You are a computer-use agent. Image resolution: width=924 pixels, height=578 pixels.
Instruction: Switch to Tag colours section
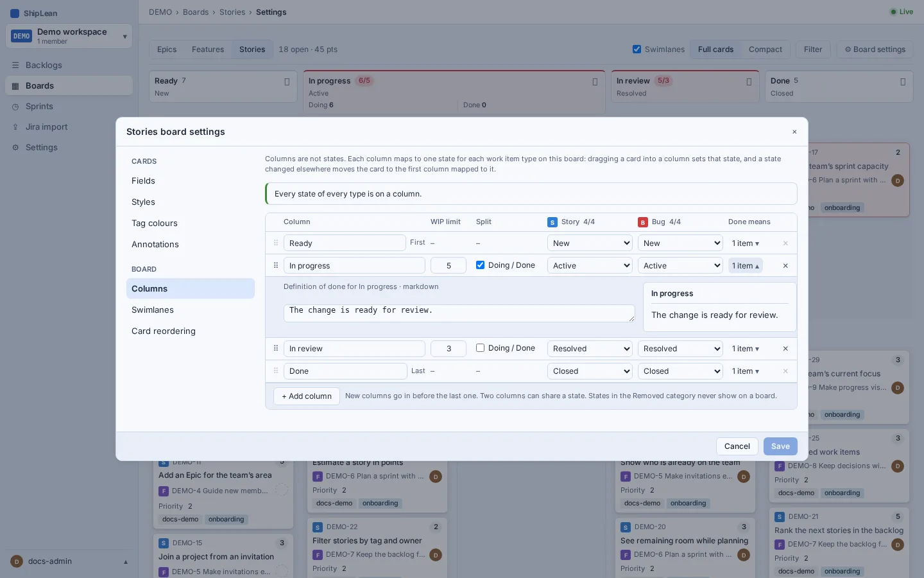191,223
